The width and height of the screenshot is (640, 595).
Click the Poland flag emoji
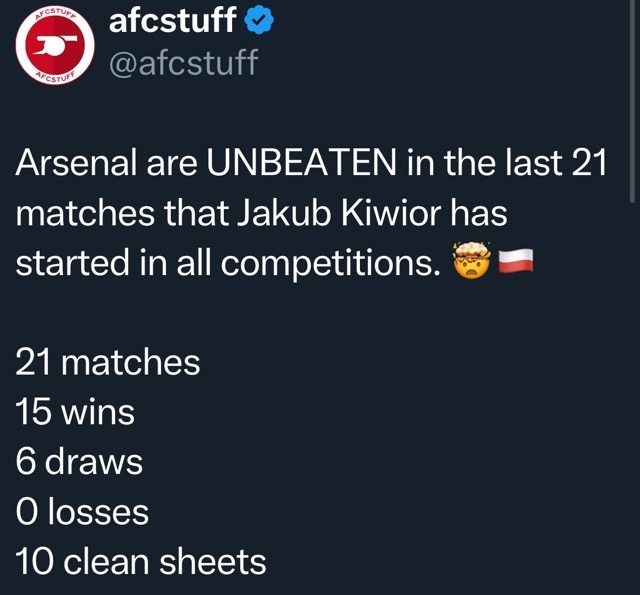(x=517, y=262)
